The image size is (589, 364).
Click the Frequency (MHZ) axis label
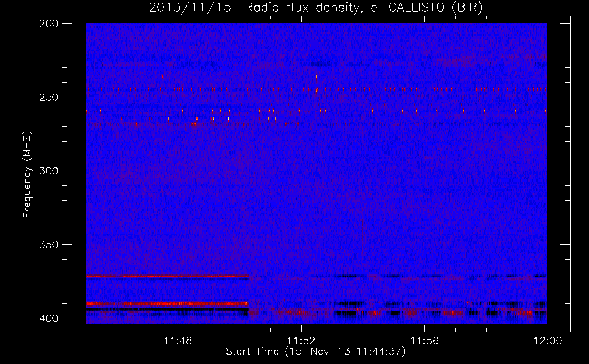pyautogui.click(x=27, y=175)
